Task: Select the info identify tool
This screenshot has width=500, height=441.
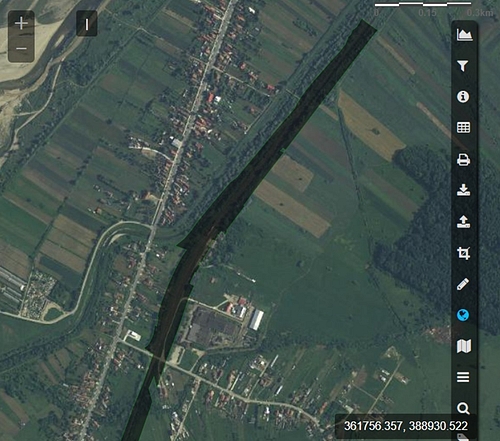Action: point(463,97)
